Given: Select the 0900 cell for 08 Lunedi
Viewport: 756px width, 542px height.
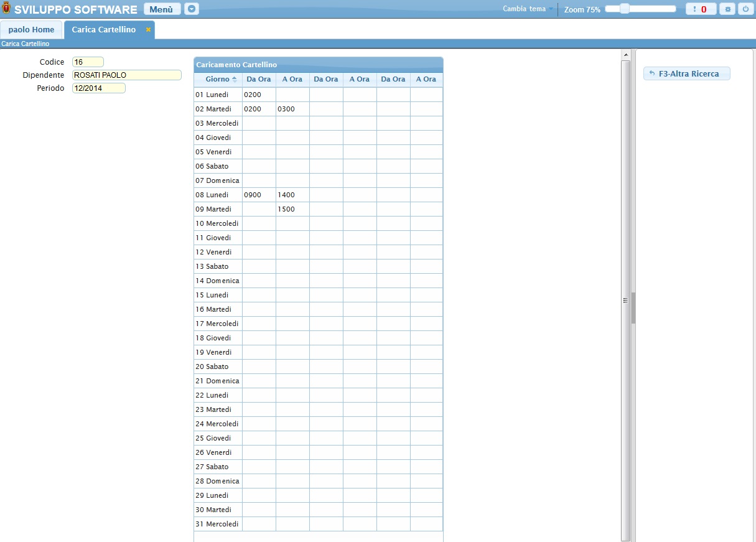Looking at the screenshot, I should click(259, 195).
